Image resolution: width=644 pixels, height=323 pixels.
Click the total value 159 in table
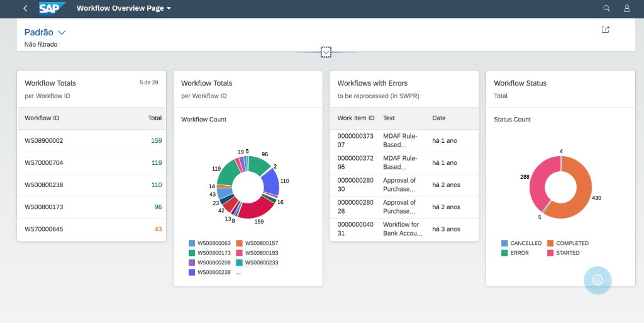[157, 140]
